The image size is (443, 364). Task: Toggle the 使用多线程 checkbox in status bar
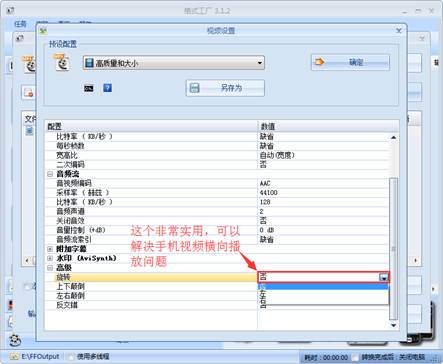coord(71,356)
